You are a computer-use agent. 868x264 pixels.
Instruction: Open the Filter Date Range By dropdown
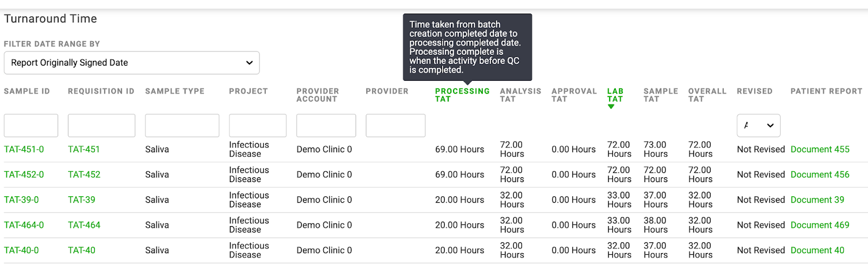132,63
